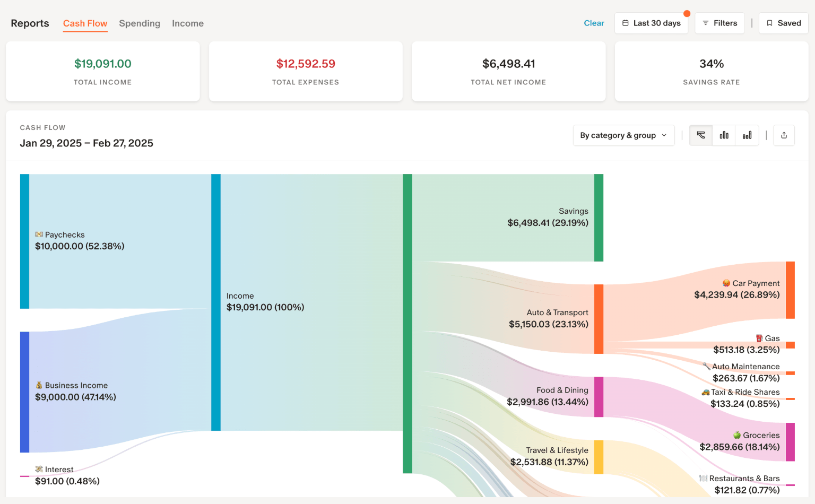Open the Filters panel
The image size is (815, 504).
719,23
